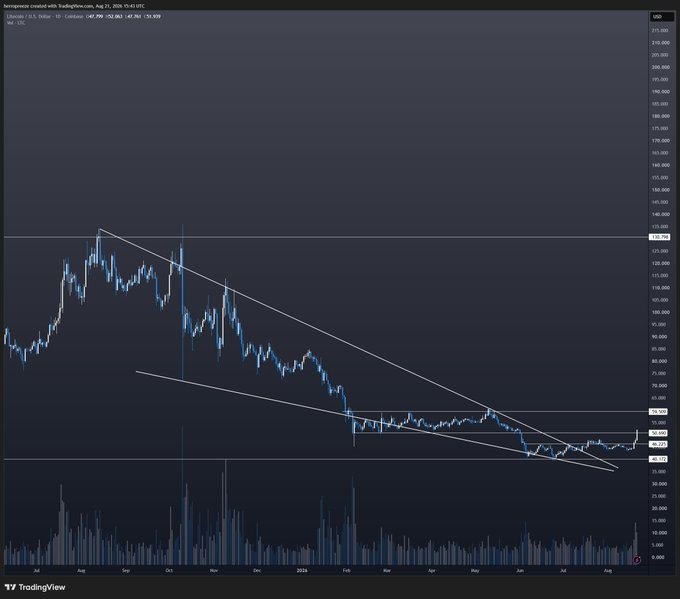Click the 2026 year label on time axis
The width and height of the screenshot is (680, 599).
(302, 570)
